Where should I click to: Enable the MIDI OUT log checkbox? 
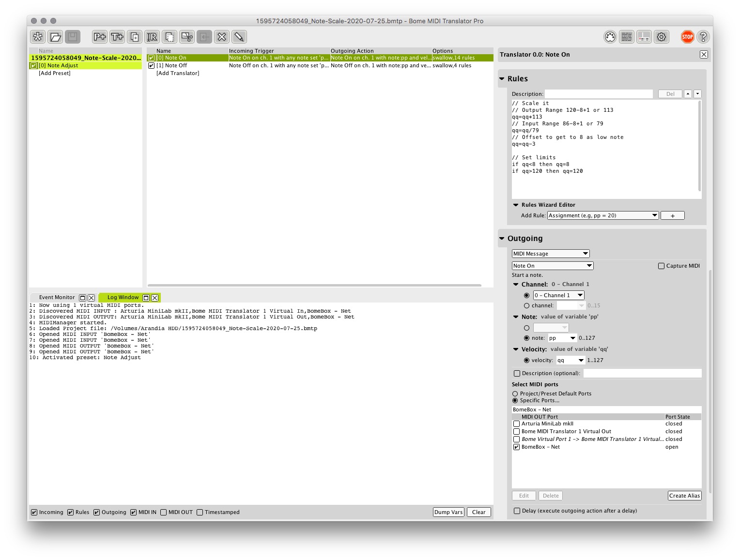click(x=163, y=513)
